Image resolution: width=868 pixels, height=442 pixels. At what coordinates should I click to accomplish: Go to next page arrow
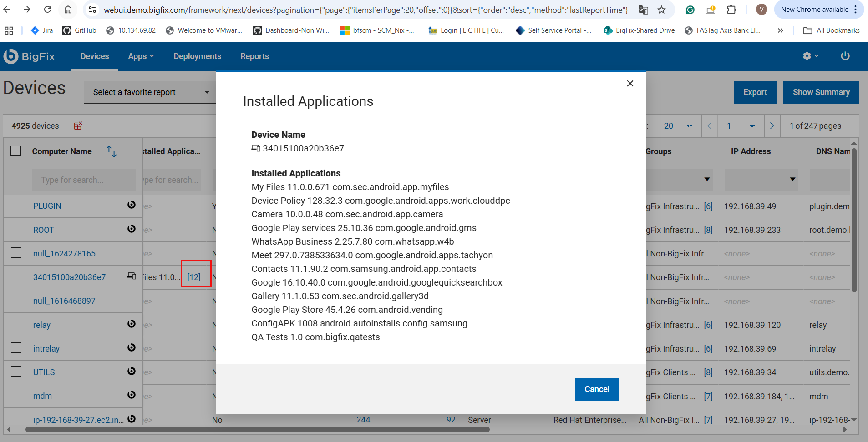[772, 126]
